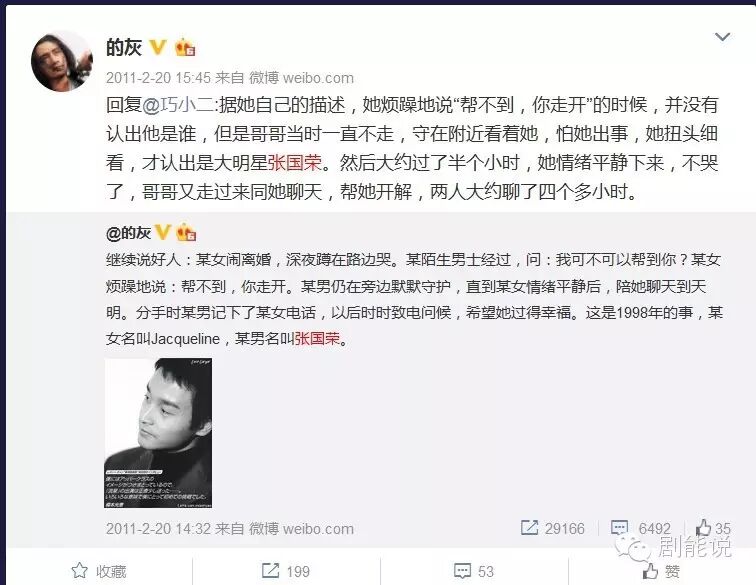Image resolution: width=756 pixels, height=585 pixels.
Task: Click the gold V verification badge near top username
Action: pyautogui.click(x=158, y=47)
